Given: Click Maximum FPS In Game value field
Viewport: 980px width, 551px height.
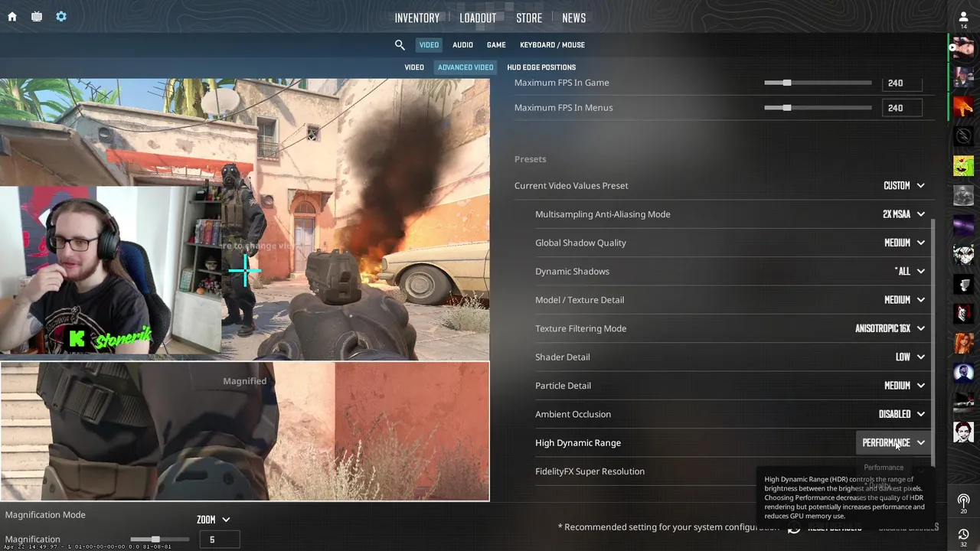Looking at the screenshot, I should 902,83.
